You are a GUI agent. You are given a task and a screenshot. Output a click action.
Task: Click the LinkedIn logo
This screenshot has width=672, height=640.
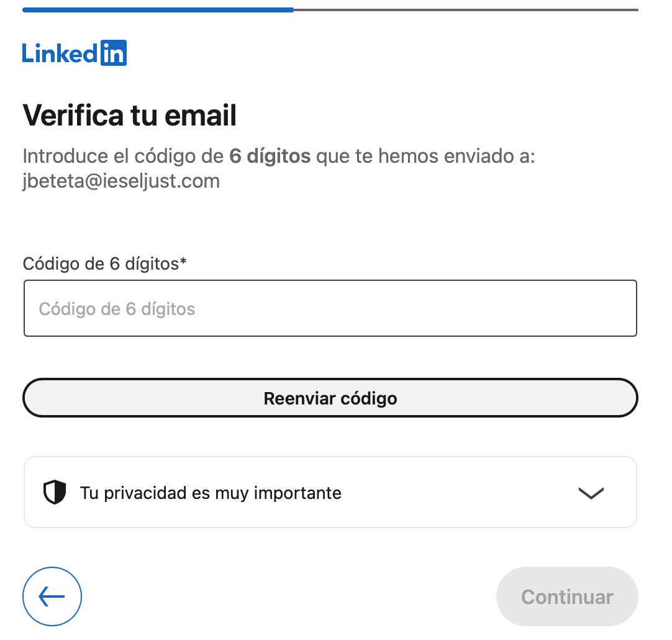click(x=75, y=53)
